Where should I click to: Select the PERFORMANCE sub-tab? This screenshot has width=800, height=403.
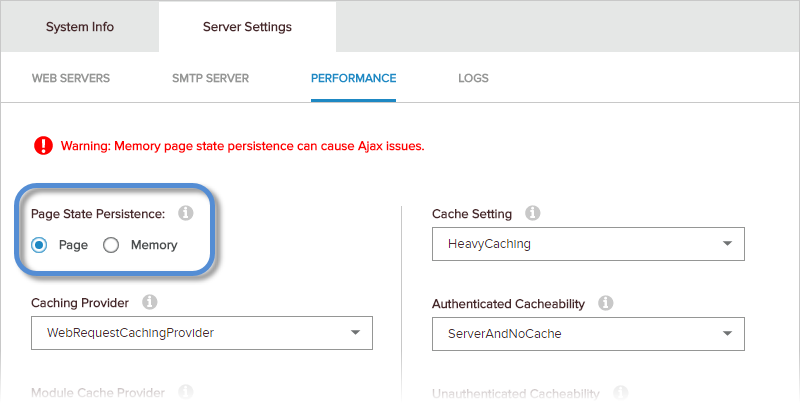point(354,78)
